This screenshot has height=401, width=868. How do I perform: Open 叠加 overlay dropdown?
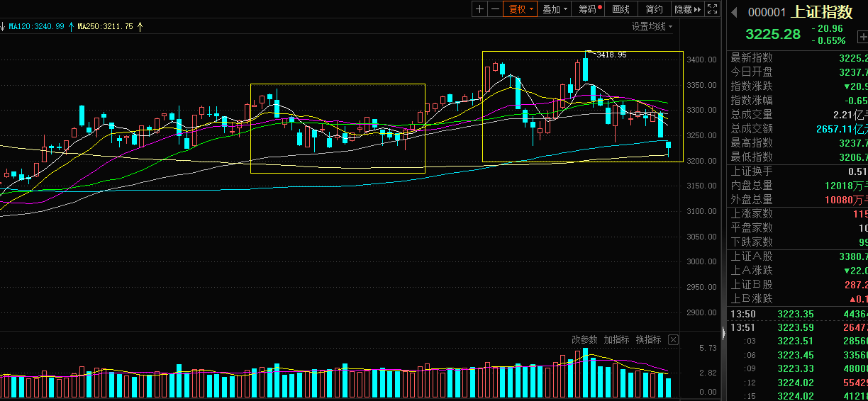555,9
